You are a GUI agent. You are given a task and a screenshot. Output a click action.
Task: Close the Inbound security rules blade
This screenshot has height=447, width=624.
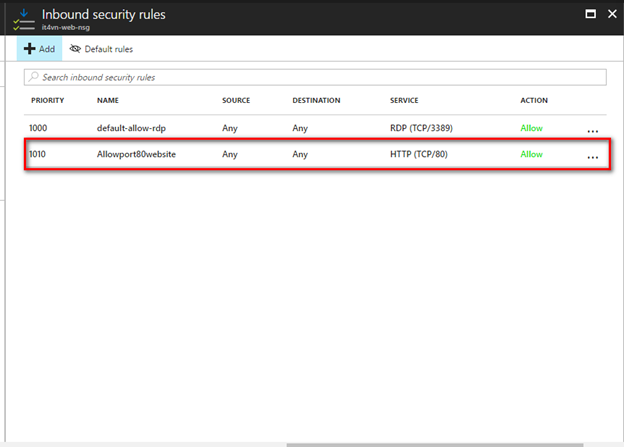click(611, 14)
